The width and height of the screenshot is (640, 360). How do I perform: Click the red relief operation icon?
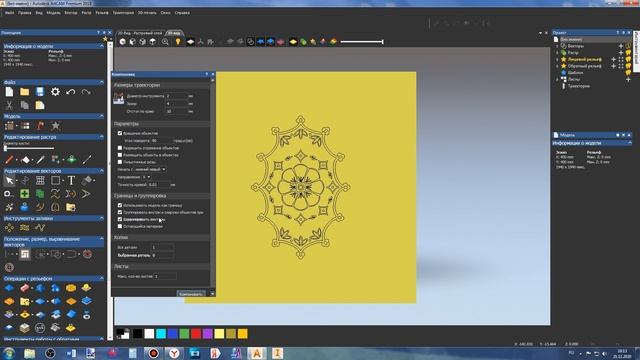[x=24, y=288]
